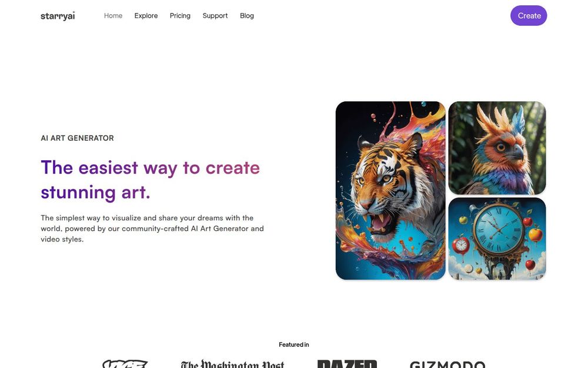Click the starryai logo
Viewport: 588px width, 368px height.
pyautogui.click(x=58, y=16)
